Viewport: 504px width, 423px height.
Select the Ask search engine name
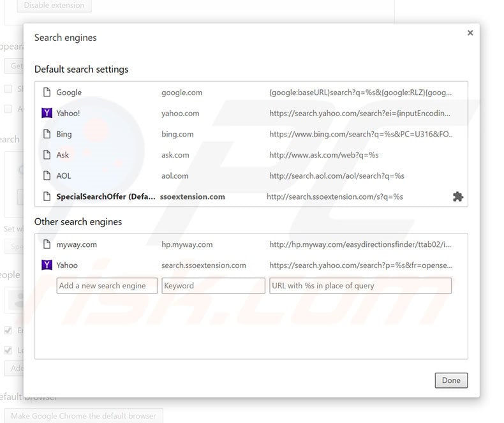point(63,155)
